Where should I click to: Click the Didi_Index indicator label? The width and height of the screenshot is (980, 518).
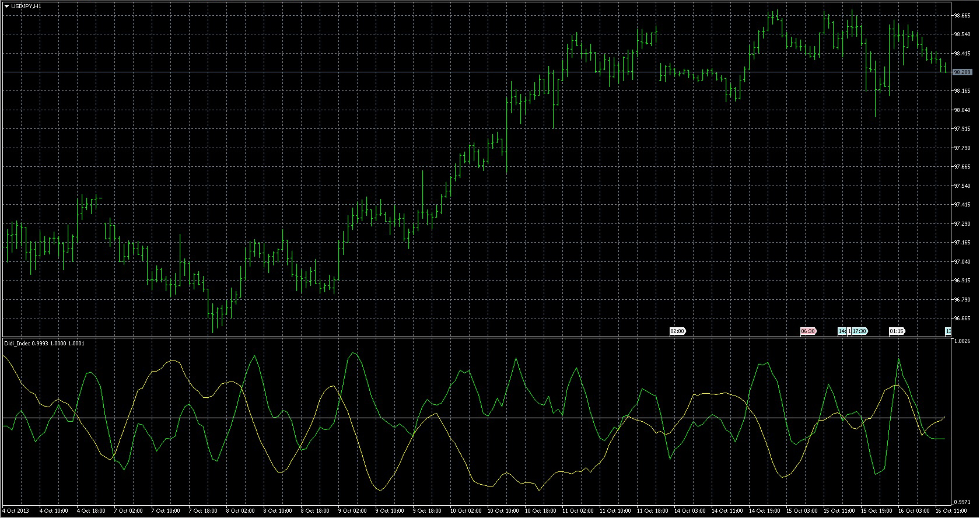44,344
